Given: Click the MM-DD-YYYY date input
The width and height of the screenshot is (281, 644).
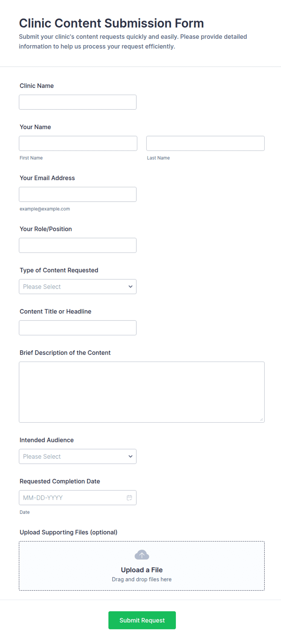Looking at the screenshot, I should pos(78,498).
